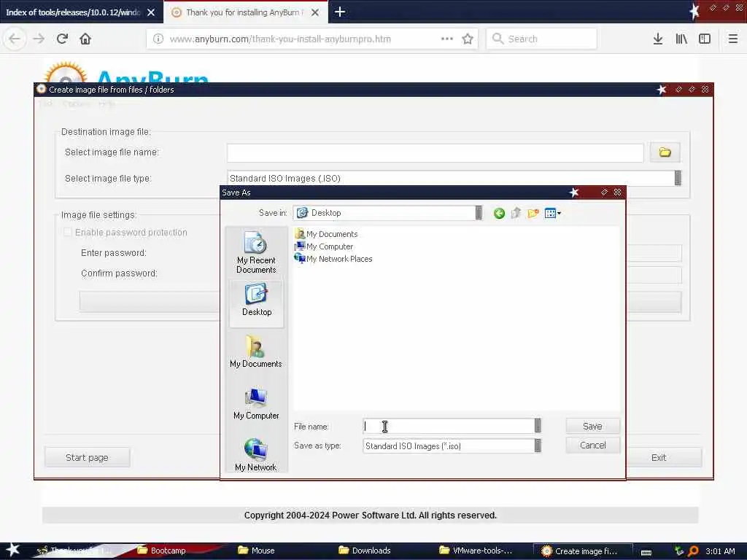This screenshot has width=747, height=560.
Task: Switch to VMware-tools folder in taskbar
Action: click(476, 551)
